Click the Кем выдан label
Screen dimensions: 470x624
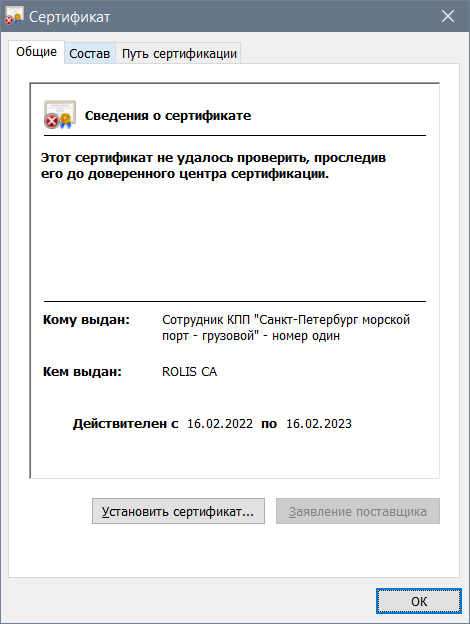coord(82,371)
